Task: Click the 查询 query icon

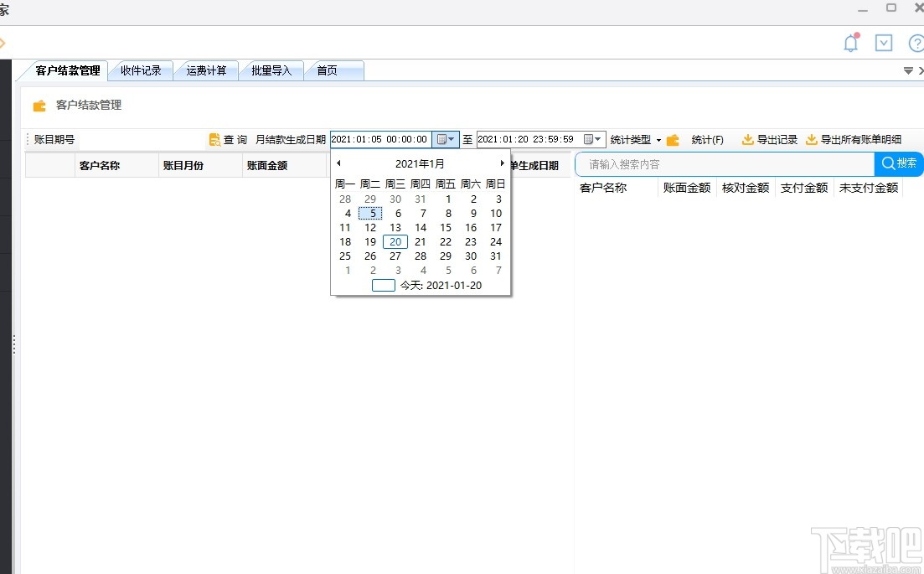Action: click(216, 139)
